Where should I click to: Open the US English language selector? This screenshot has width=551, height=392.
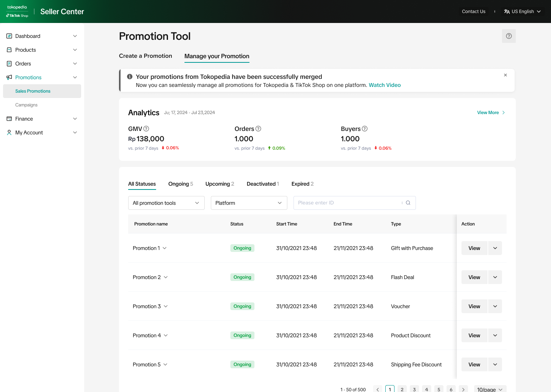pos(522,11)
